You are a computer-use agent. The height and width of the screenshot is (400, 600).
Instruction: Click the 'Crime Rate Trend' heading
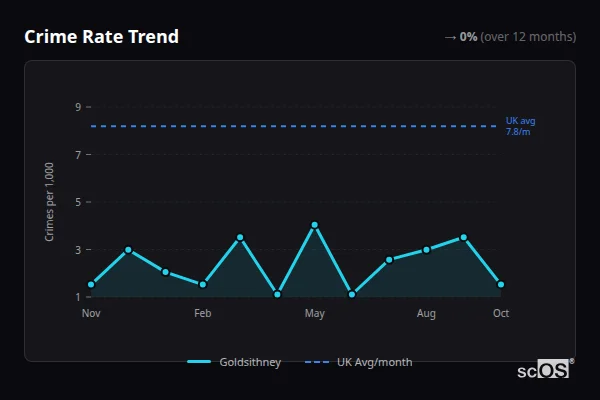tap(101, 37)
